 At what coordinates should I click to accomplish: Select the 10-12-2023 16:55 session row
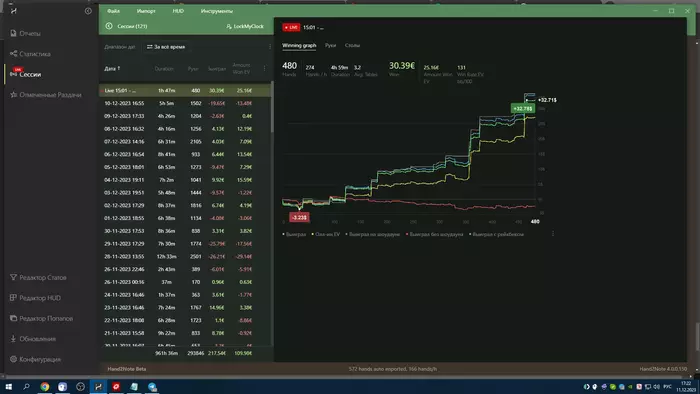click(185, 104)
